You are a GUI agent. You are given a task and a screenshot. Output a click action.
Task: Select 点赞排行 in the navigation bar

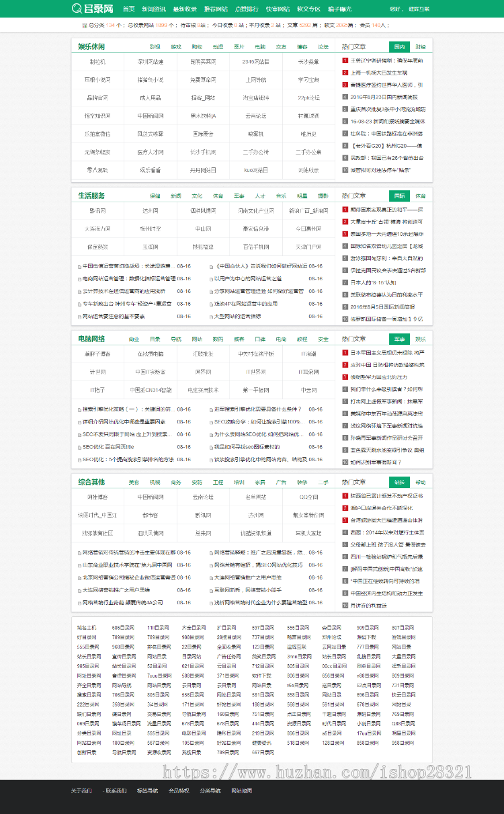[x=247, y=9]
